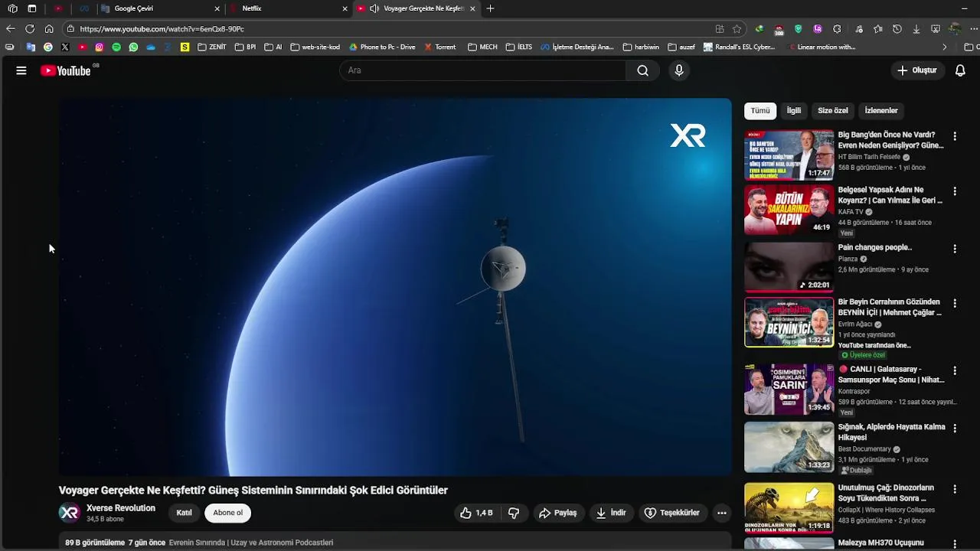Open the Unutulmuş Çağ dinosaur video thumbnail
This screenshot has height=551, width=980.
coord(789,507)
